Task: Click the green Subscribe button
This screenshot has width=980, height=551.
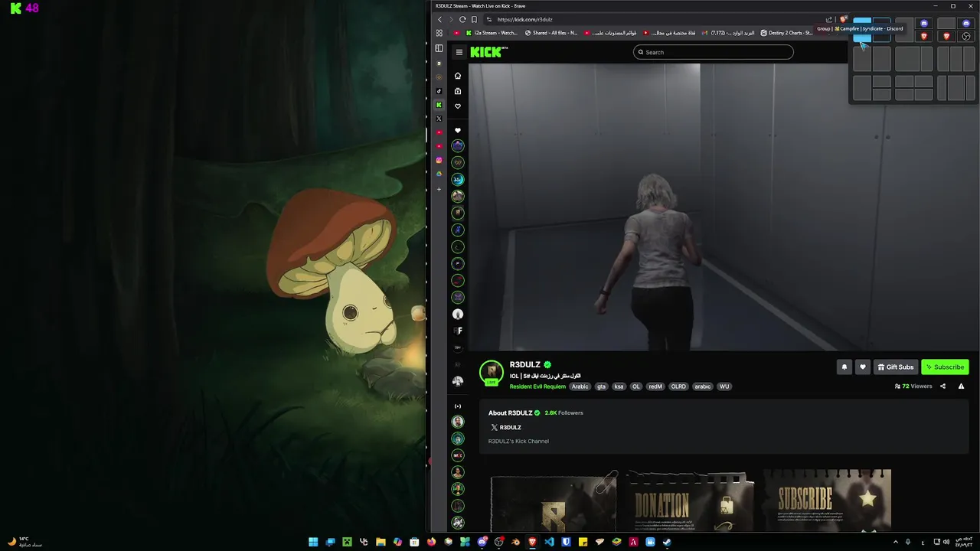Action: [x=945, y=367]
